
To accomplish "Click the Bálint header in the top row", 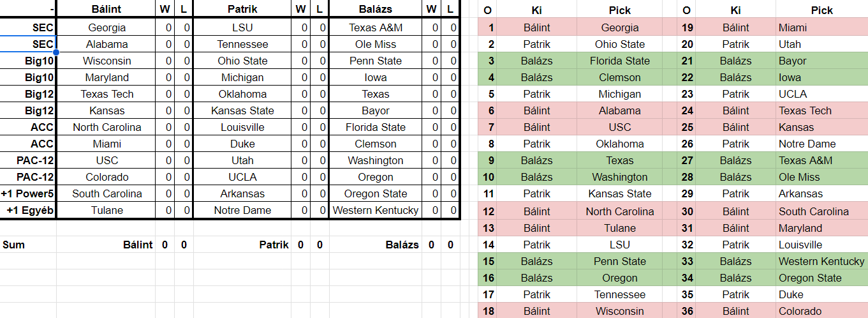I will 107,10.
